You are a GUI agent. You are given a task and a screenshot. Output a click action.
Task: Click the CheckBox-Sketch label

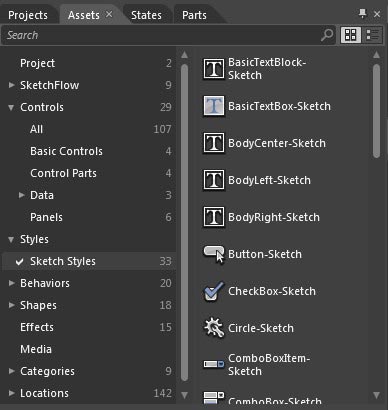click(x=272, y=291)
